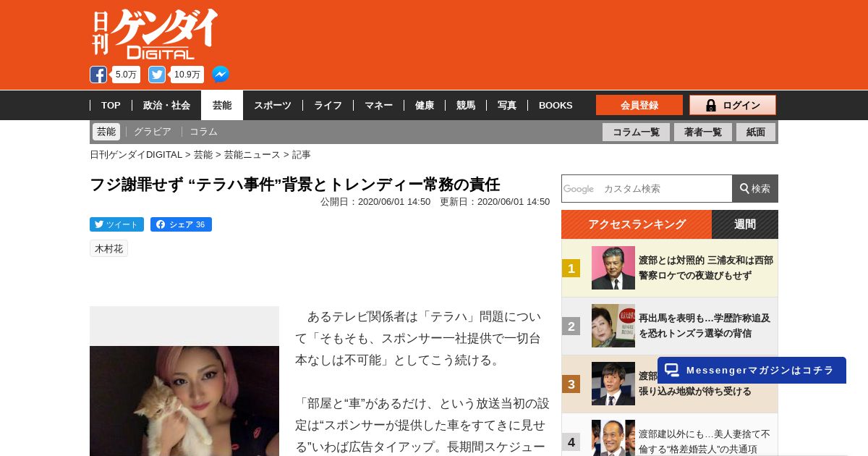Open the Messenger icon in header
This screenshot has width=868, height=456.
point(221,75)
